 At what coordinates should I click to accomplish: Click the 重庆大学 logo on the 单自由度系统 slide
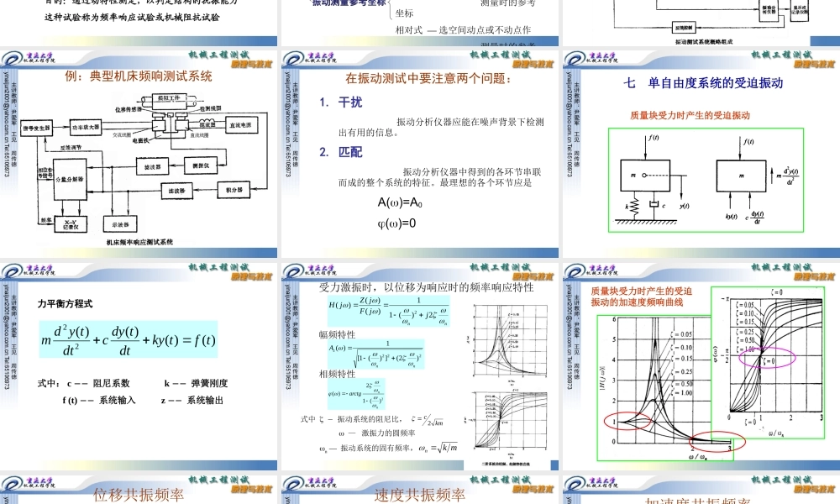(591, 59)
